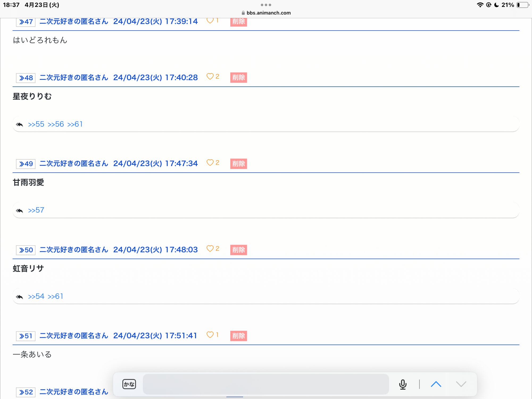Image resolution: width=532 pixels, height=399 pixels.
Task: Open reply link >>57
Action: (36, 210)
